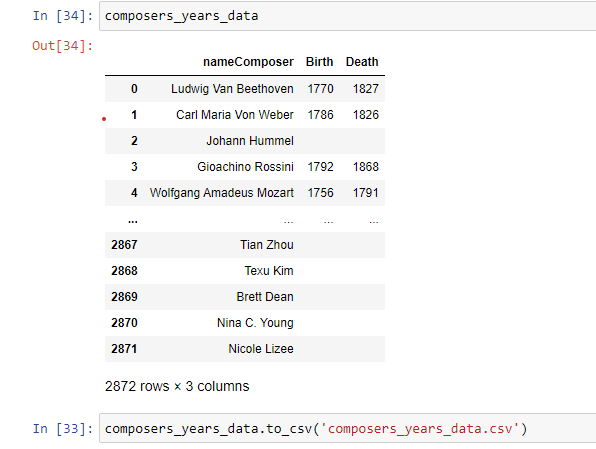Select the In [34] prompt label

(x=63, y=16)
